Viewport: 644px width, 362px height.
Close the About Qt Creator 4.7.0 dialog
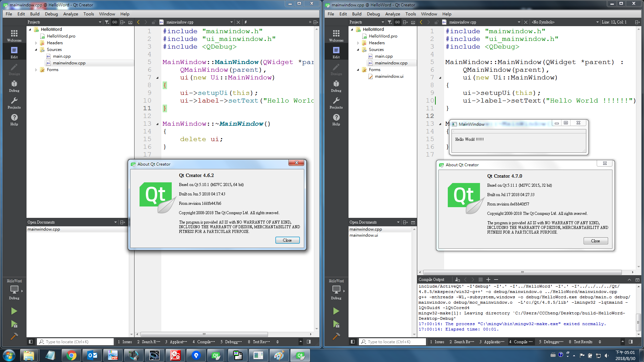tap(595, 241)
